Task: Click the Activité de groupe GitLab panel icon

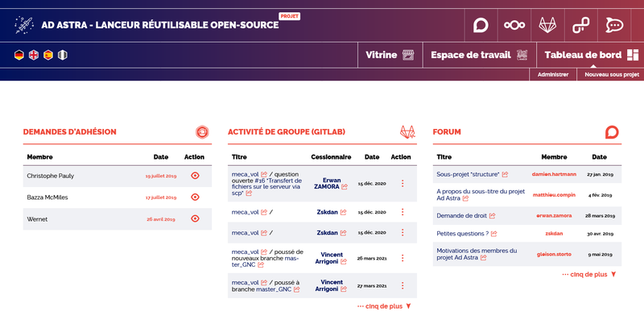Action: [x=407, y=132]
